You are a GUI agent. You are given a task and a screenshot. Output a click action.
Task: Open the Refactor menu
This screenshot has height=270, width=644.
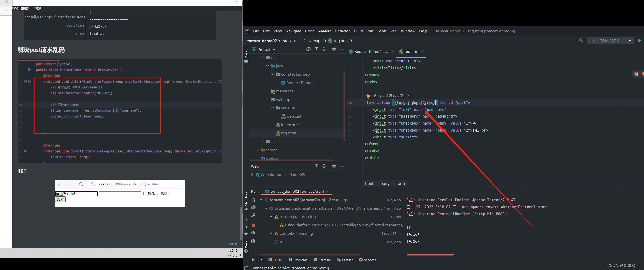tap(342, 31)
